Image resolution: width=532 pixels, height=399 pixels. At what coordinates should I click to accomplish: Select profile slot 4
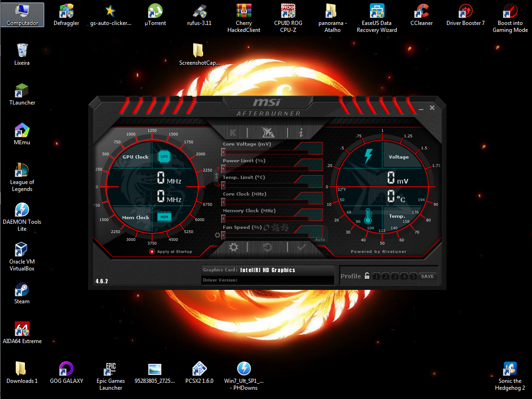coord(404,276)
